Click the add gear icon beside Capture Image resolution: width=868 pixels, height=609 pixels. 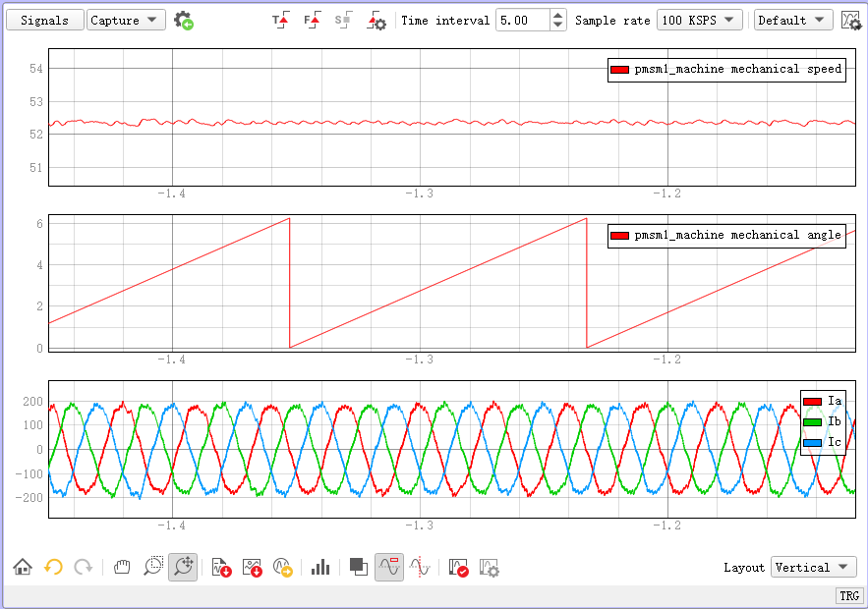coord(183,21)
